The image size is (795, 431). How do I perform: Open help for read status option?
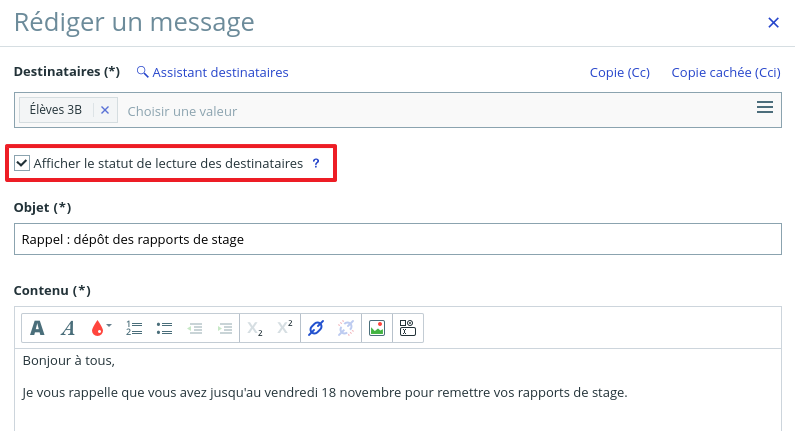pos(316,163)
